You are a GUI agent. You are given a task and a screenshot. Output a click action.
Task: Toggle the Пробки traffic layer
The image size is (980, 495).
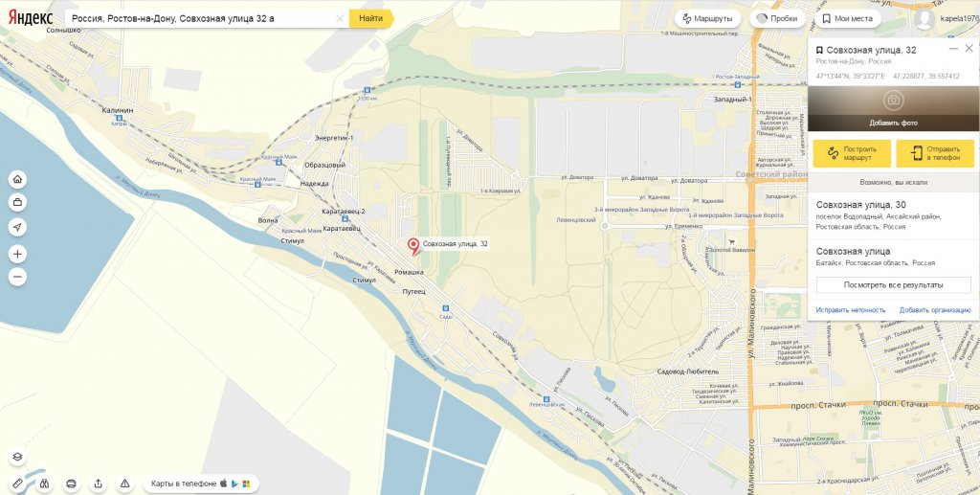tap(777, 19)
